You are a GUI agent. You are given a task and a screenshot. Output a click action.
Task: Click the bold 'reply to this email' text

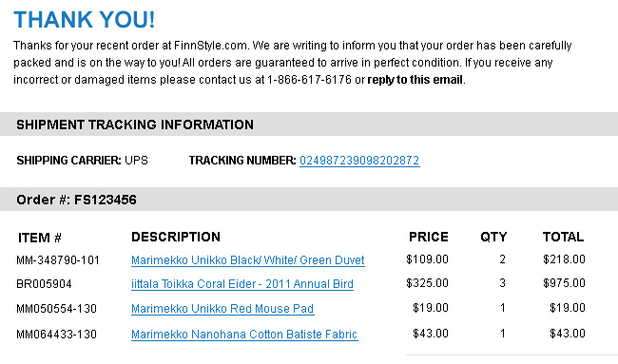pos(415,80)
